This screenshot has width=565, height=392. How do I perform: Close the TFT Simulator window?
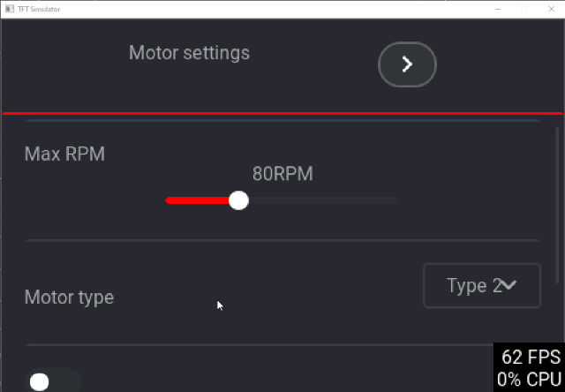551,9
